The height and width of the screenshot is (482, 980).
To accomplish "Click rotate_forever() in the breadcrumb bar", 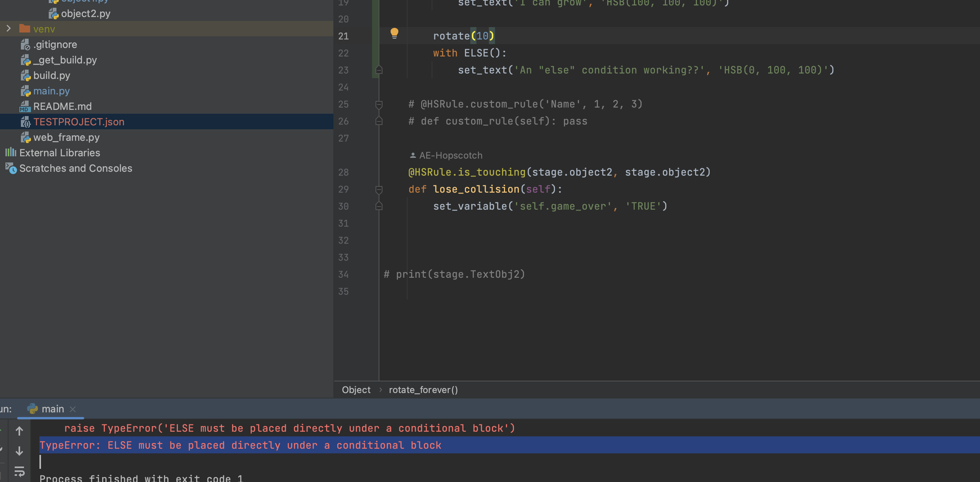I will click(x=423, y=390).
